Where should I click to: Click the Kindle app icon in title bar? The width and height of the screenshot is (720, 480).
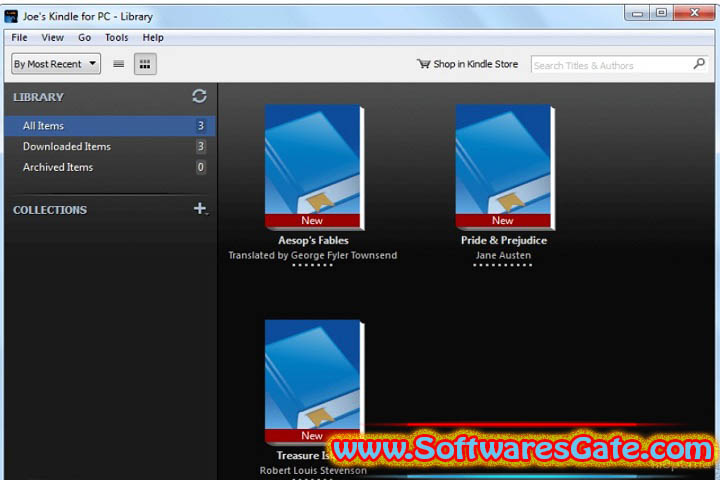[11, 16]
